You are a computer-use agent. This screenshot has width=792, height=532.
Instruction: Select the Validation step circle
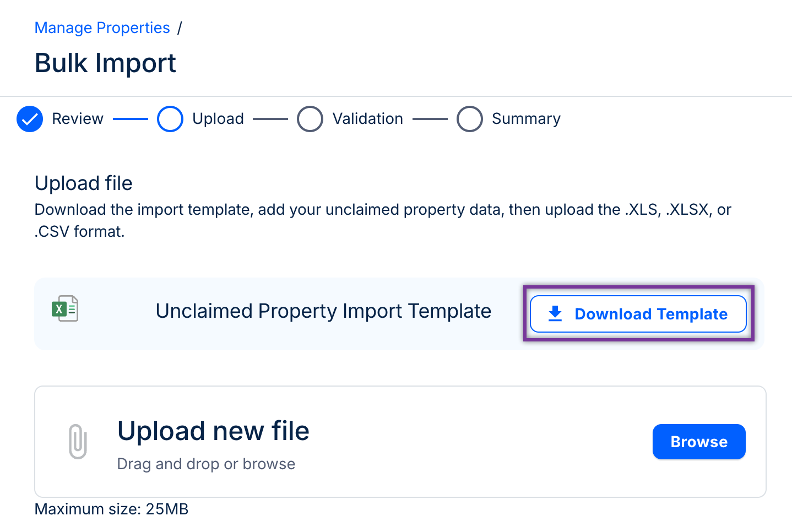click(x=310, y=119)
